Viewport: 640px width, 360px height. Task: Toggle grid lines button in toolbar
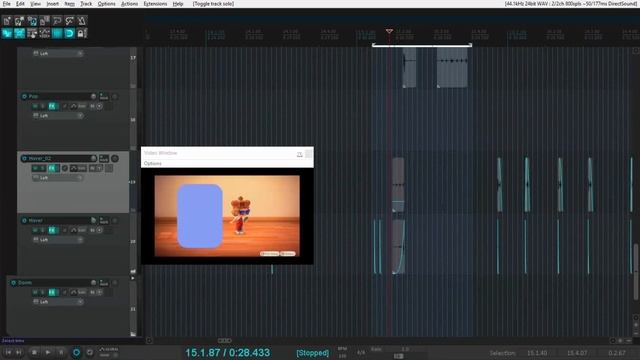57,33
